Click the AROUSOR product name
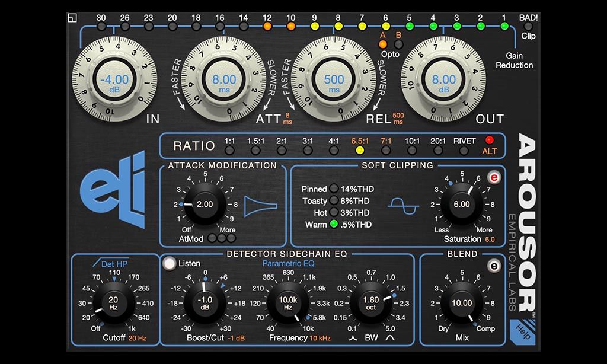Viewport: 607px width, 364px height. point(527,223)
